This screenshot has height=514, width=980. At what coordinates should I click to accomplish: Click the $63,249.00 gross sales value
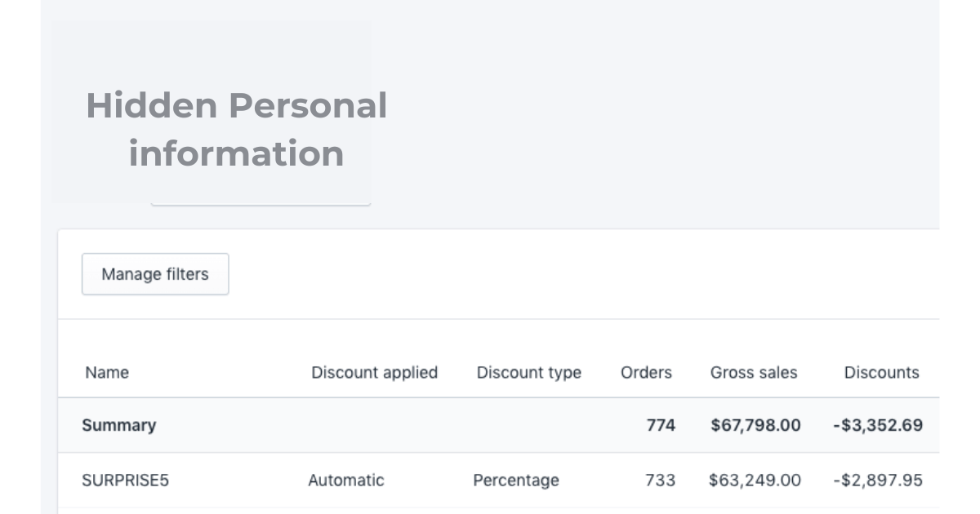(755, 481)
